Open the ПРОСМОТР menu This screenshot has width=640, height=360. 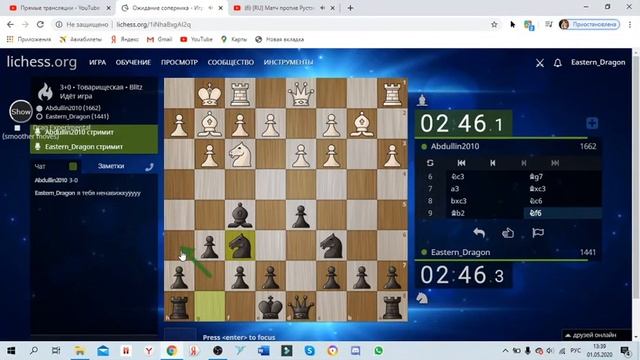[179, 62]
